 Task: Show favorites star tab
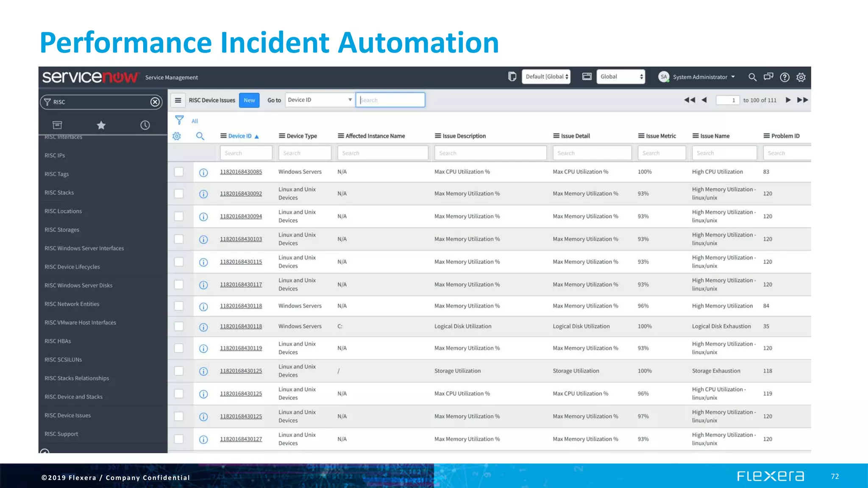(101, 125)
